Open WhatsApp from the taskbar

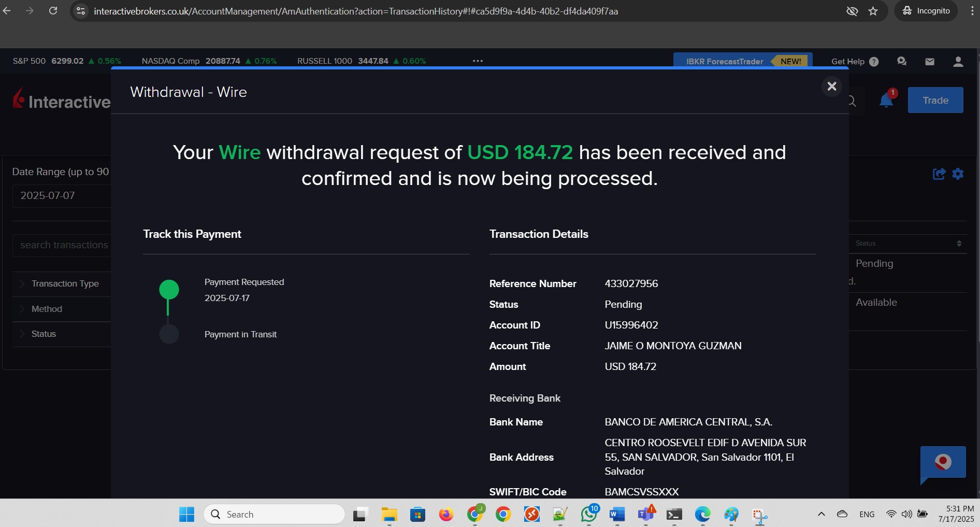(589, 514)
